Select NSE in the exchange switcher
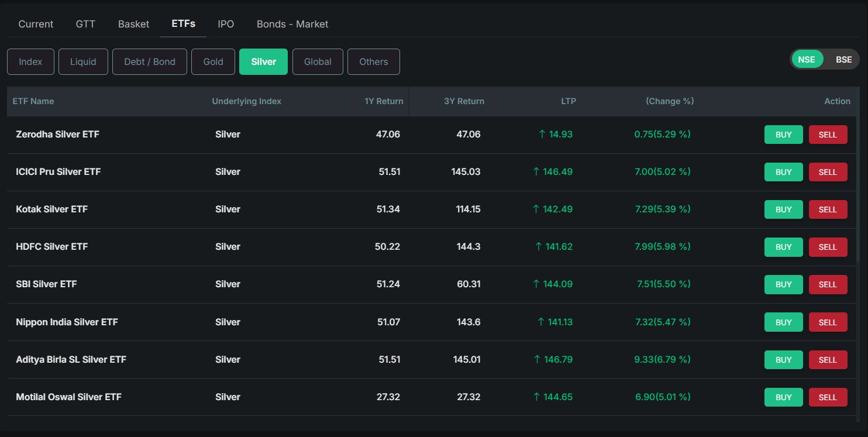Image resolution: width=868 pixels, height=437 pixels. click(807, 59)
